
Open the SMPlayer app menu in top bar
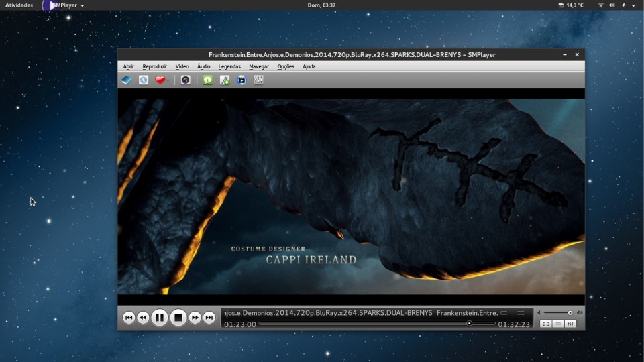pos(64,5)
